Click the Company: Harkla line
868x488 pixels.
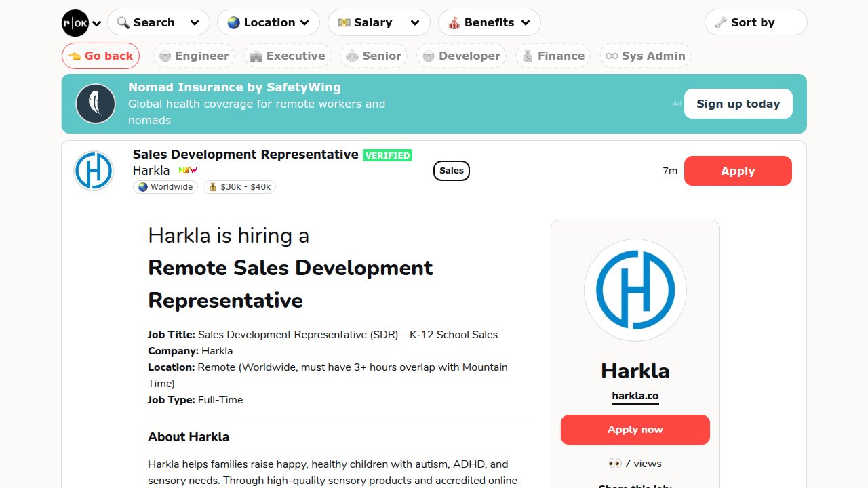(191, 351)
